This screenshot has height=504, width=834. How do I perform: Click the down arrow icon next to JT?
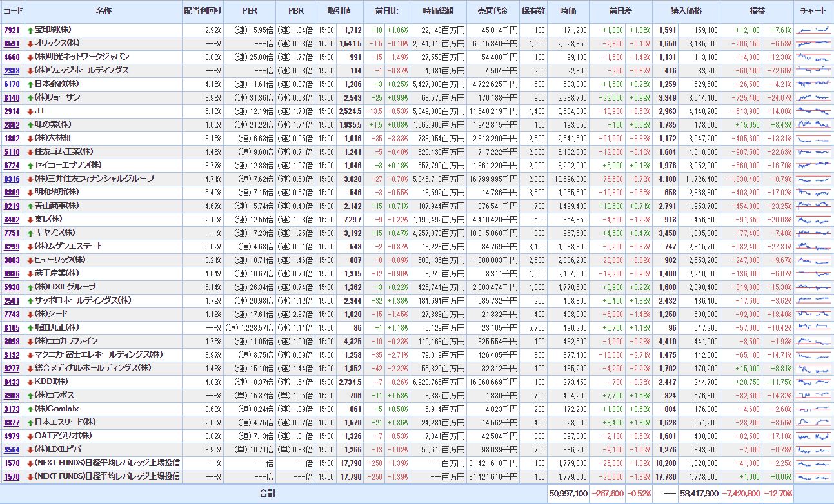(30, 111)
